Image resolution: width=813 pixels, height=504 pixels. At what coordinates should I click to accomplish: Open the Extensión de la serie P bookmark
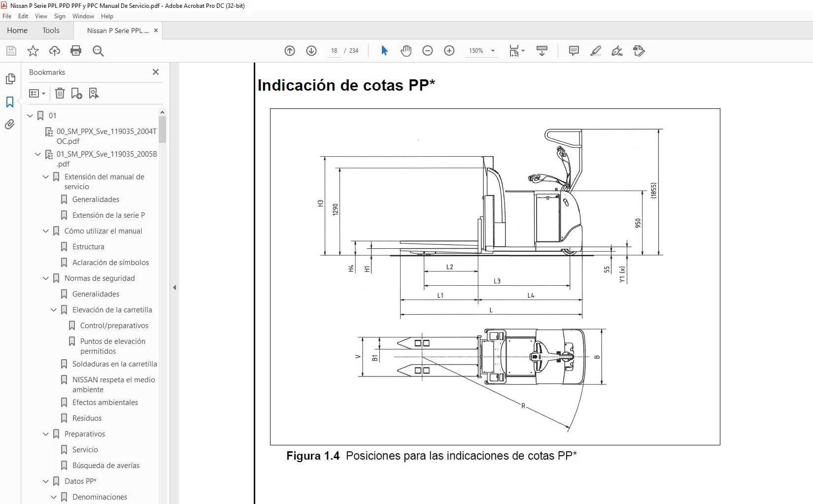[x=108, y=215]
